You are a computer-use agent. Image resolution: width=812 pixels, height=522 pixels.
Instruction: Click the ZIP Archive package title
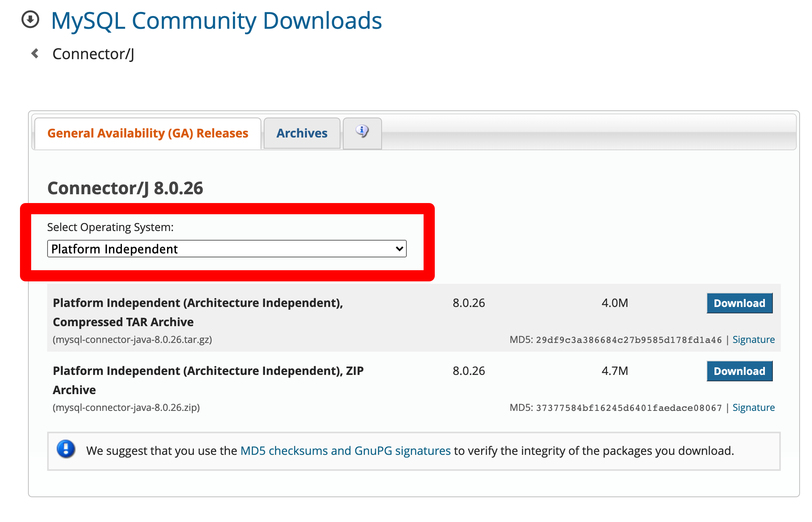[x=208, y=380]
